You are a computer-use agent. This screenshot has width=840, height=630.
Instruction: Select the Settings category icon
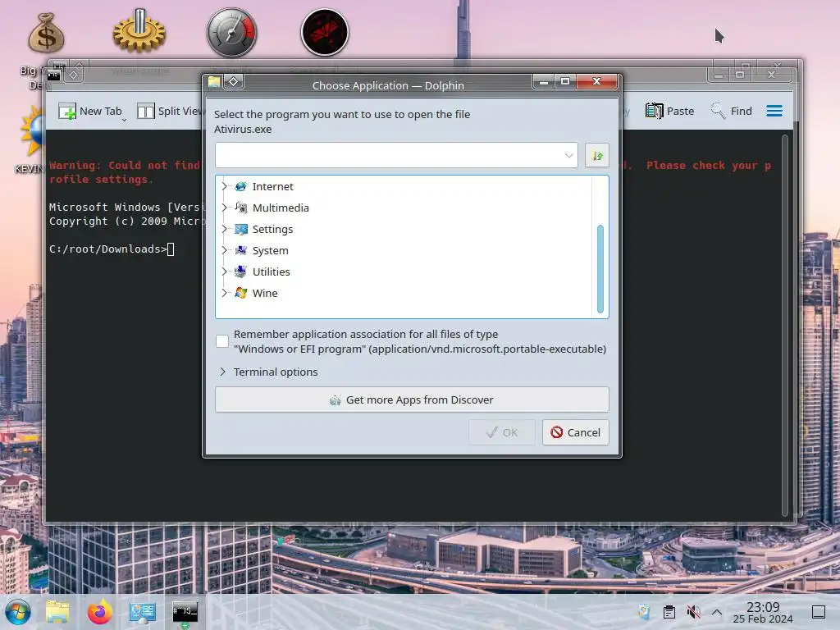click(241, 230)
